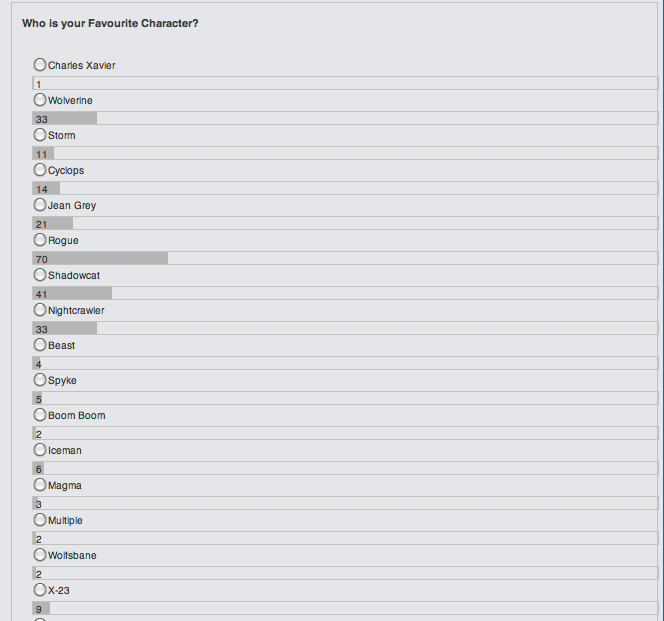Choose Wolverine as favourite character

click(40, 100)
